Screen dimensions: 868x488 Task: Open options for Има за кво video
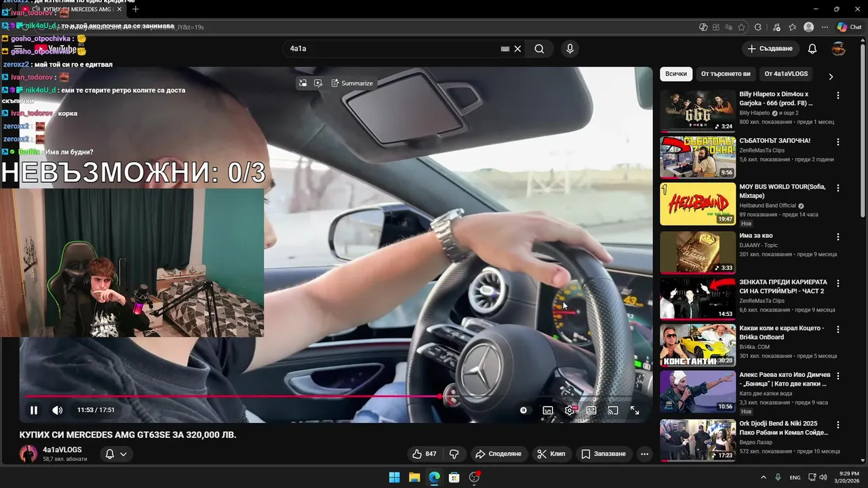[x=838, y=237]
